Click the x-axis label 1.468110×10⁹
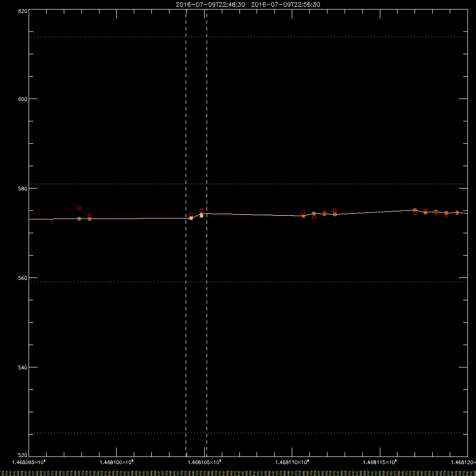476x476 pixels. click(x=292, y=462)
